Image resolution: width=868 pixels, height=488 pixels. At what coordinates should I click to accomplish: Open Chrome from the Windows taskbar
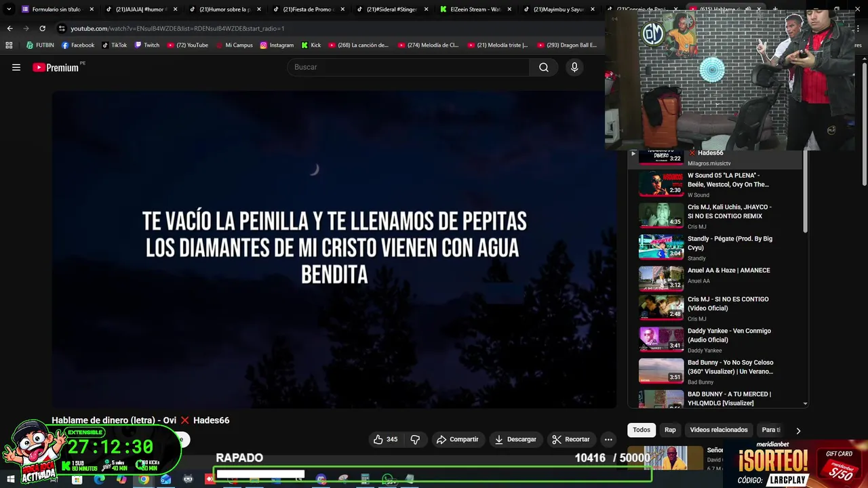tap(144, 480)
